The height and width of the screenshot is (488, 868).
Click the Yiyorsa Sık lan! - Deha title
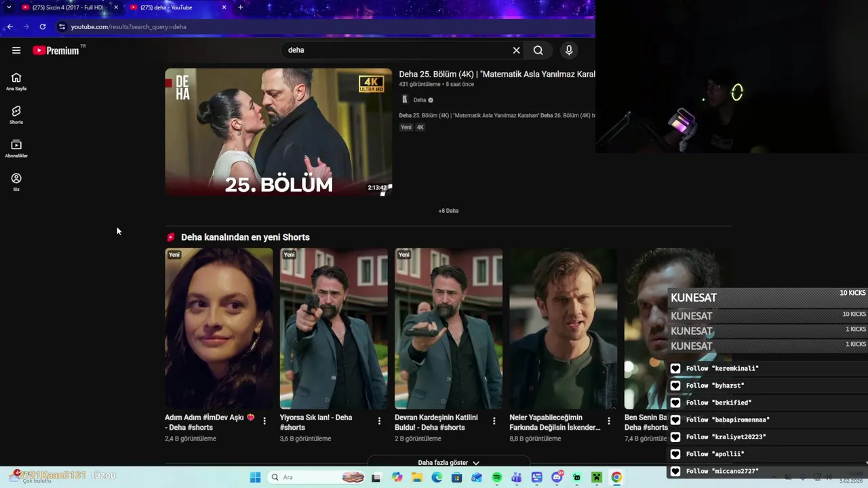316,422
